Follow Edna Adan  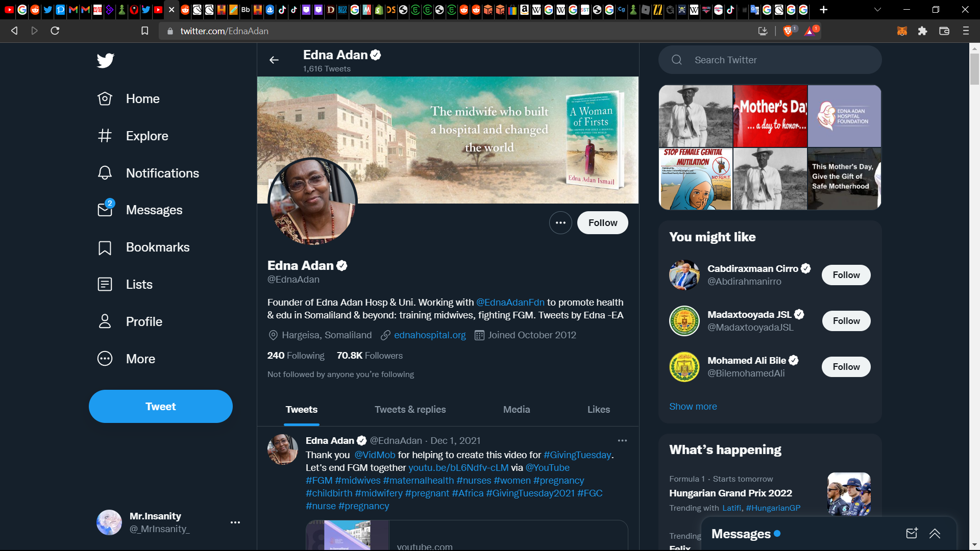tap(603, 223)
